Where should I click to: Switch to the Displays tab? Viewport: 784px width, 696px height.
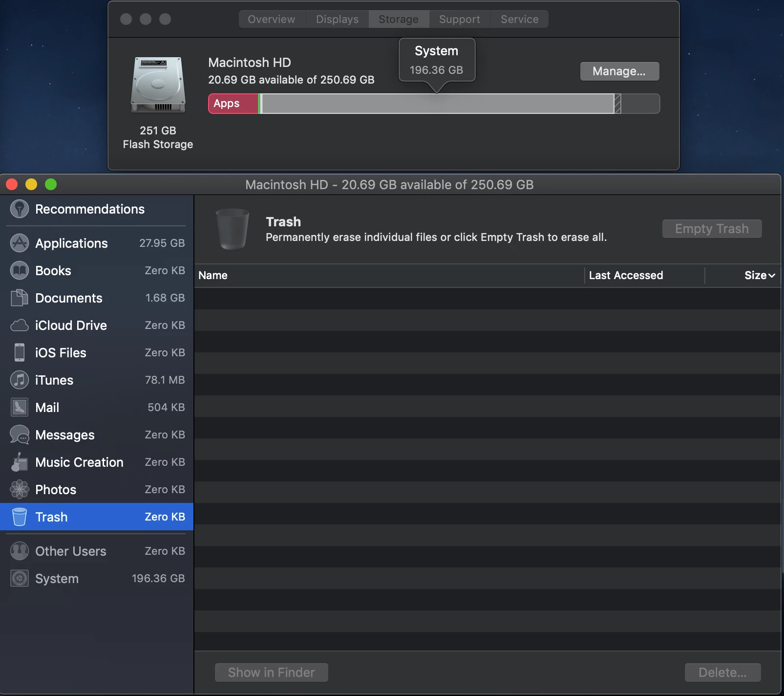337,19
